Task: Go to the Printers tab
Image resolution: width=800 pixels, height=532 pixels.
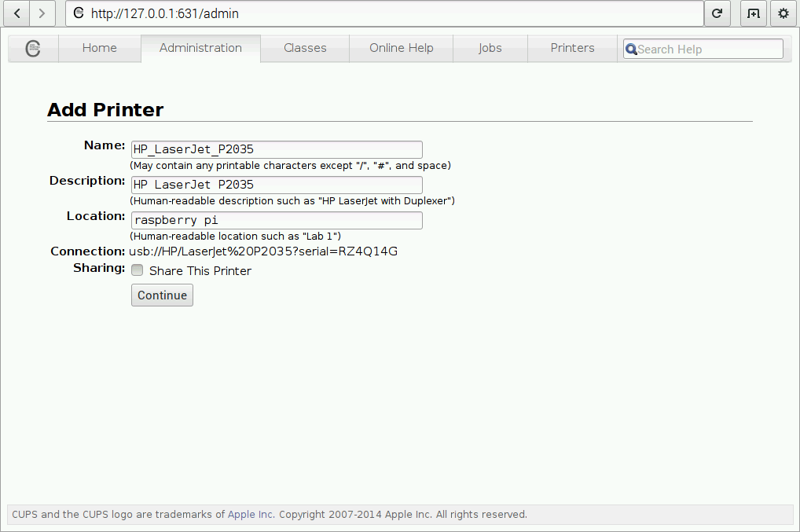Action: tap(572, 48)
